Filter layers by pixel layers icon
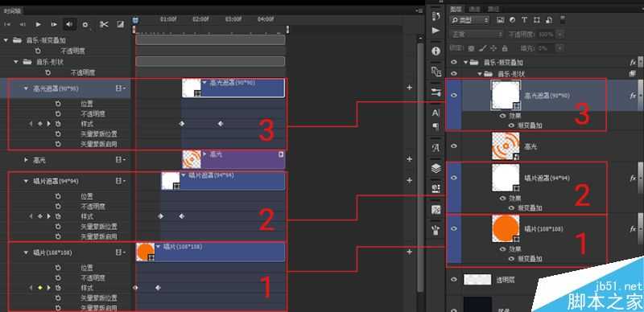Screen dimensions: 644x312 point(500,20)
